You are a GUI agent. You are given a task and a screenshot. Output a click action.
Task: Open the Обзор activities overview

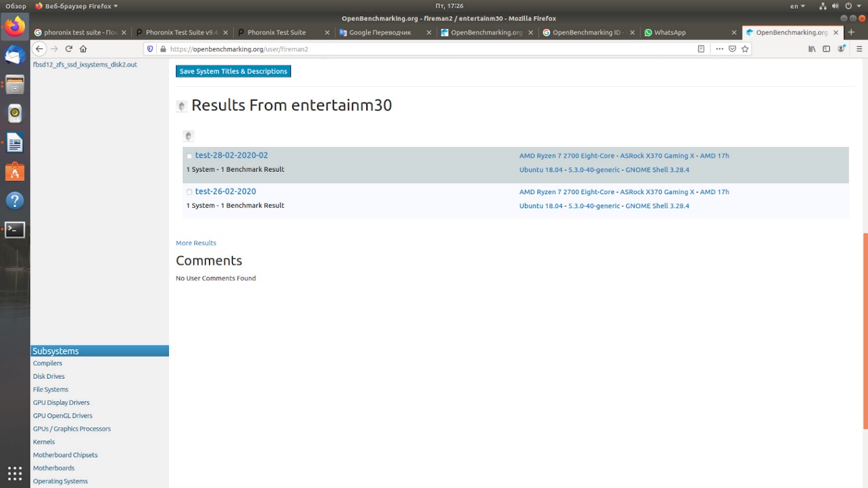(16, 6)
